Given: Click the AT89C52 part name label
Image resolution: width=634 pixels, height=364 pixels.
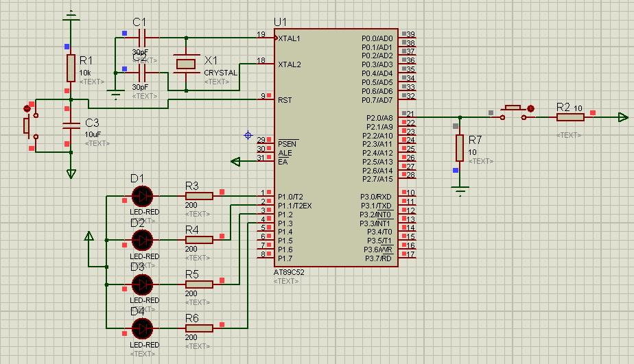Looking at the screenshot, I should click(289, 272).
